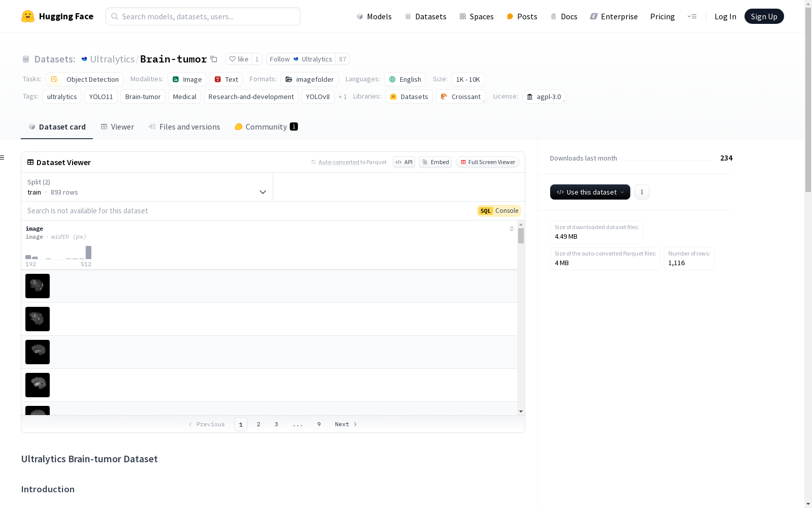812x508 pixels.
Task: Click the YOLO11 tag
Action: [101, 97]
